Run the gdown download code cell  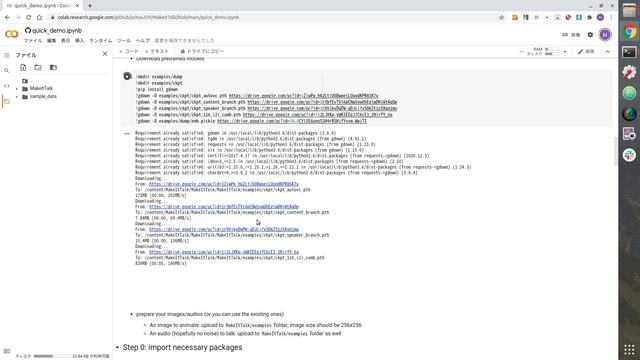[x=127, y=76]
